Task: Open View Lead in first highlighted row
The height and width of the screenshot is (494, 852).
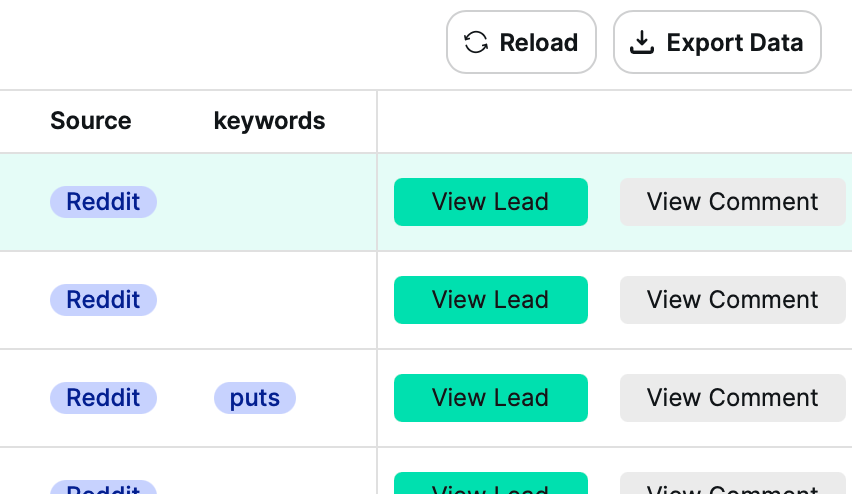Action: pyautogui.click(x=490, y=202)
